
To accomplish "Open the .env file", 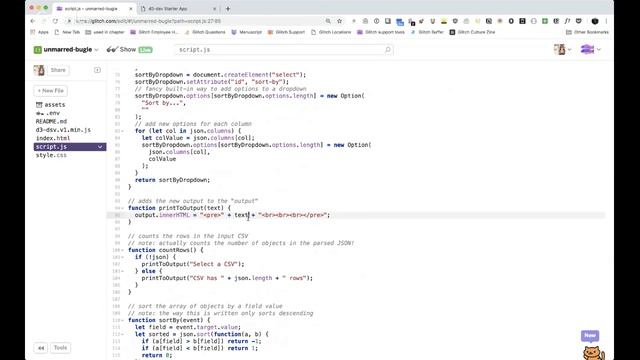I will 48,113.
